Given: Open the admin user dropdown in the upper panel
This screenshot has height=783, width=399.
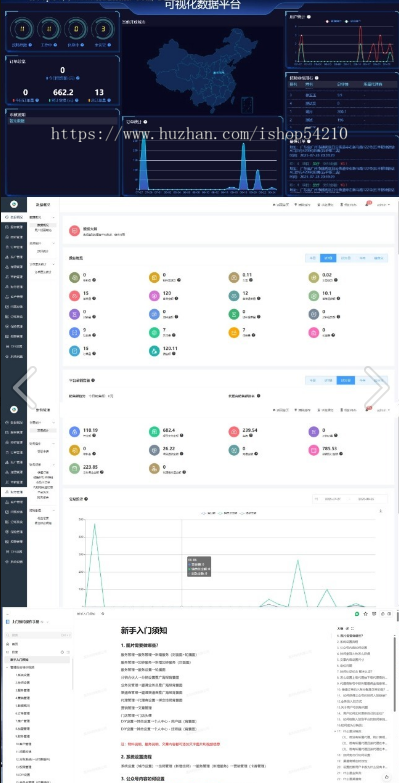Looking at the screenshot, I should click(x=384, y=205).
